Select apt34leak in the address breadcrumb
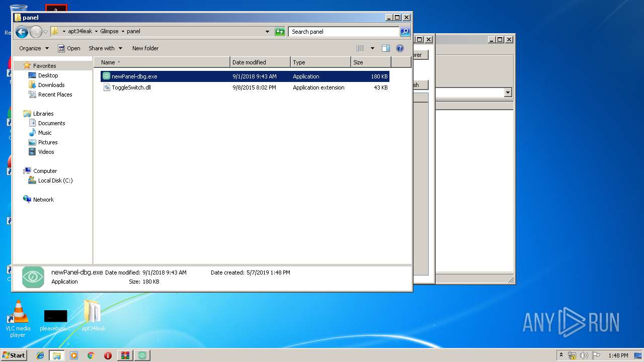 coord(80,31)
